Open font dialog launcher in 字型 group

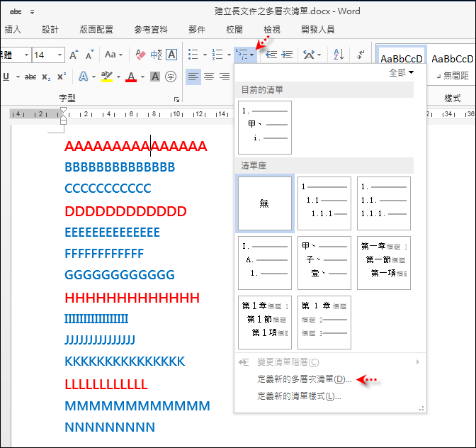tap(176, 99)
